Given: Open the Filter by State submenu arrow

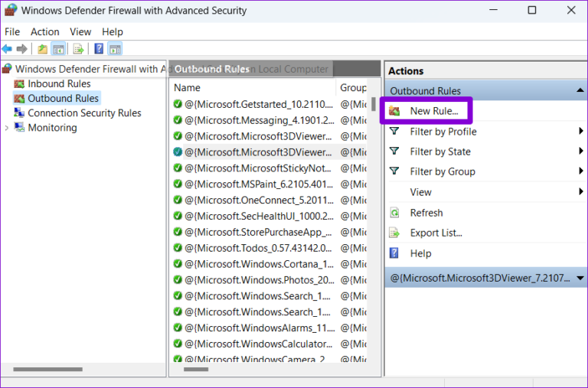Looking at the screenshot, I should pos(581,151).
